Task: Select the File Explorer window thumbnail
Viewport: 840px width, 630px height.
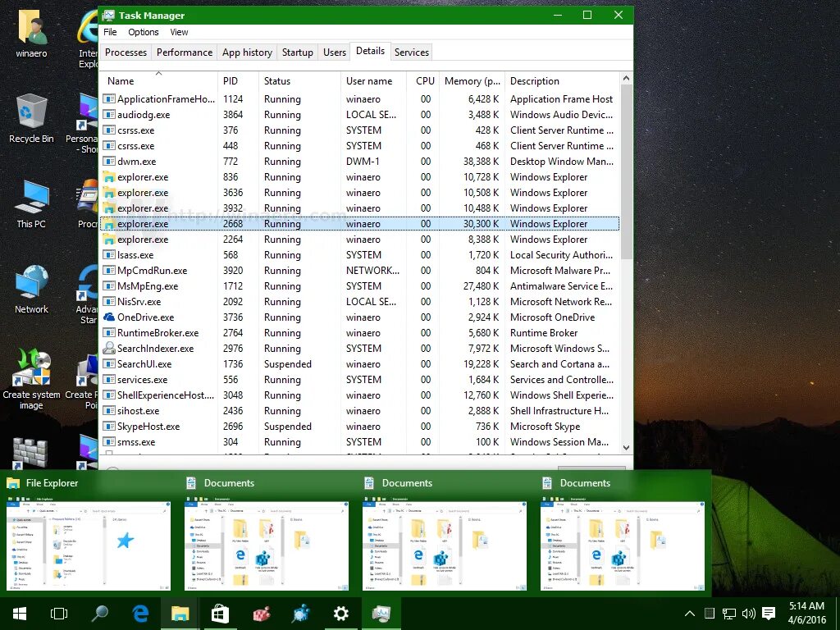Action: pos(89,546)
